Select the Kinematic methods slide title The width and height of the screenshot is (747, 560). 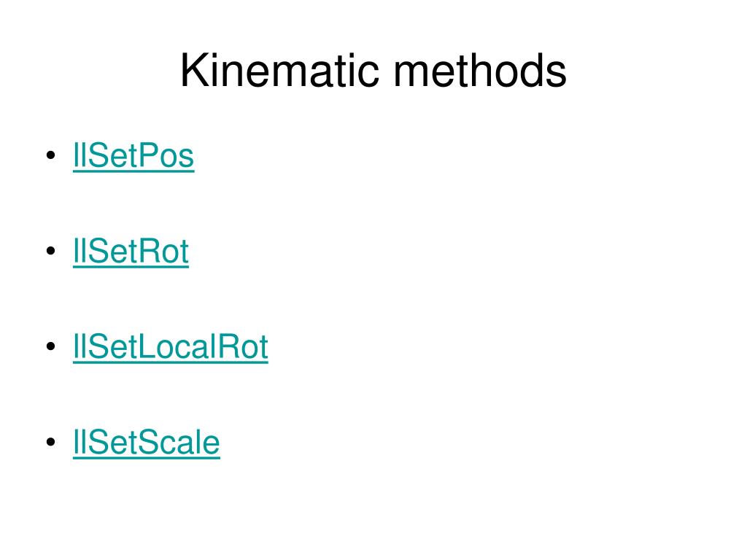373,71
